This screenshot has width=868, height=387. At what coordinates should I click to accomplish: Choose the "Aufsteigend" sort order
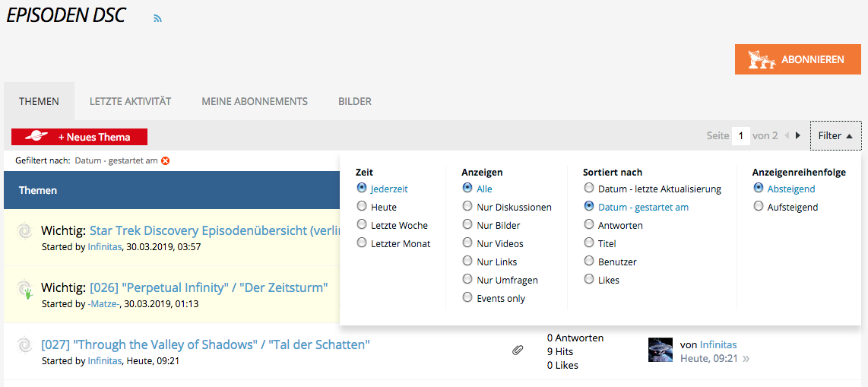click(x=759, y=207)
